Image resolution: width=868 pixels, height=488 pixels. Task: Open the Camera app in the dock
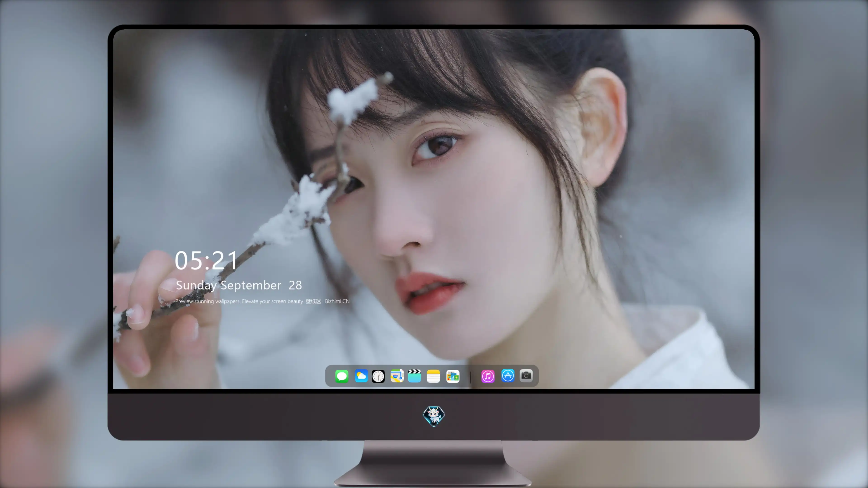[x=526, y=375]
